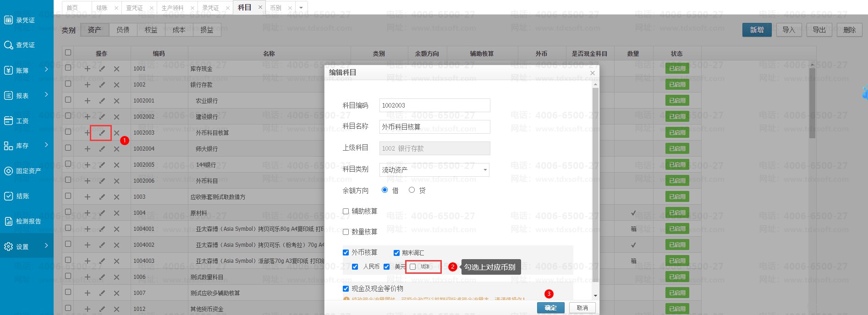Click the 确定 button

point(550,308)
